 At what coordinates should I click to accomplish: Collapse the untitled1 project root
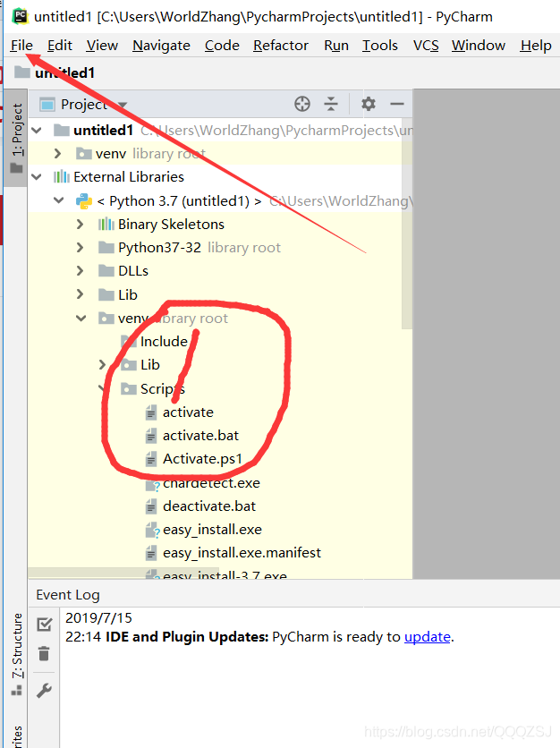coord(37,130)
